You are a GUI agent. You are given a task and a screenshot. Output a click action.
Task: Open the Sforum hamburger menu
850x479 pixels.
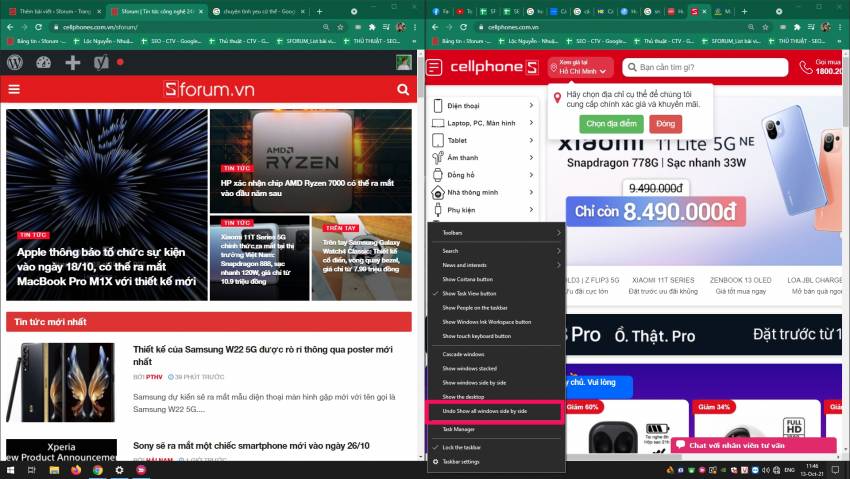[x=14, y=89]
